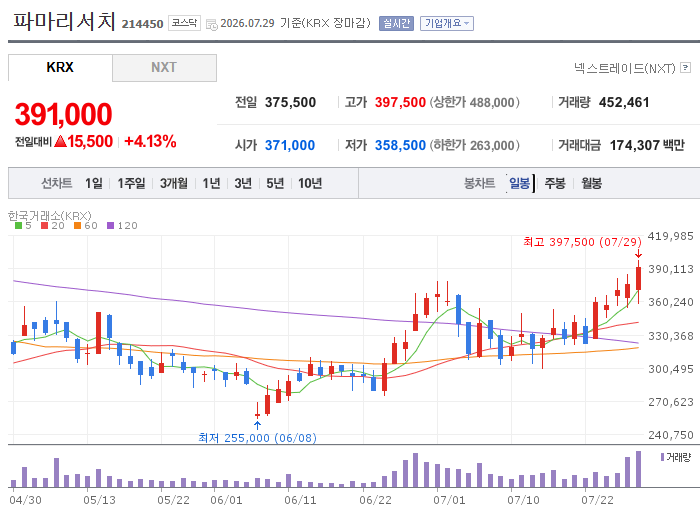Click the help question-mark icon beside 넥스트레이드(NXT)
The width and height of the screenshot is (700, 512).
click(685, 68)
